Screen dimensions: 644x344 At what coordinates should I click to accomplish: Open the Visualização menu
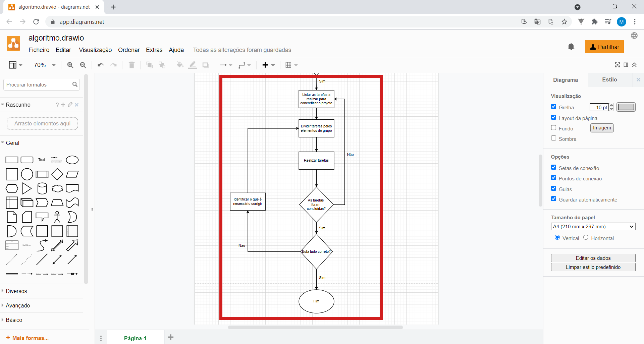pos(95,50)
